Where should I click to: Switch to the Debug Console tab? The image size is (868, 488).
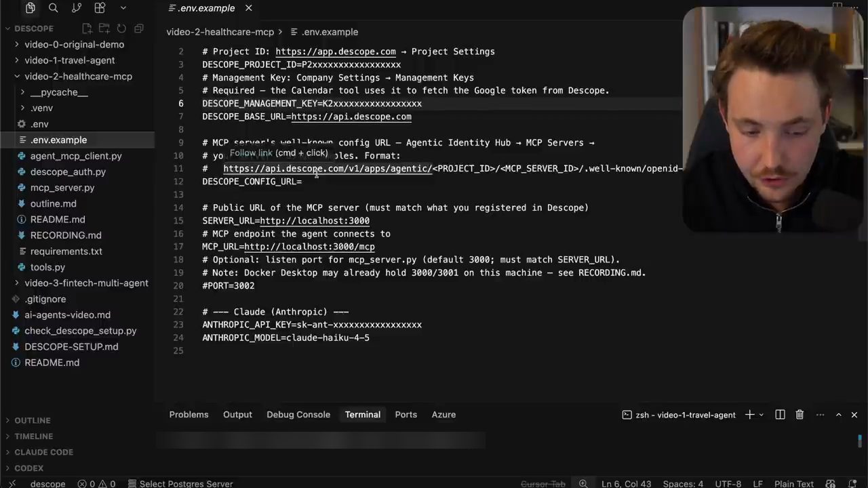click(x=298, y=415)
